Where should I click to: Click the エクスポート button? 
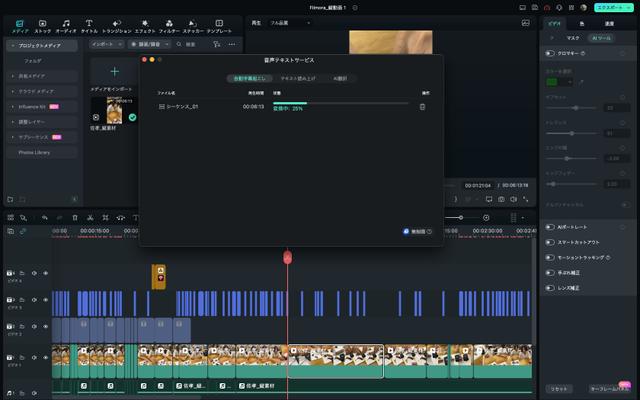click(610, 7)
